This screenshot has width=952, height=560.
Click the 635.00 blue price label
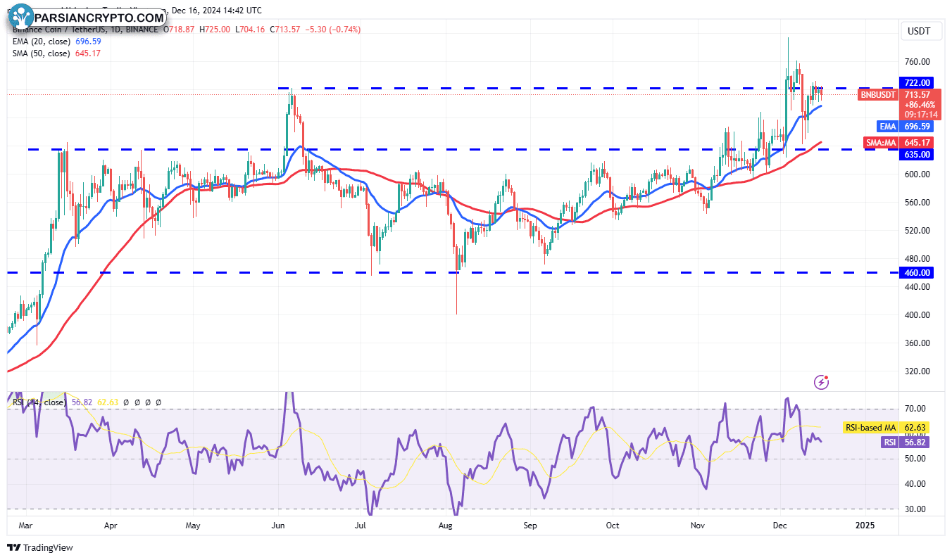click(918, 154)
